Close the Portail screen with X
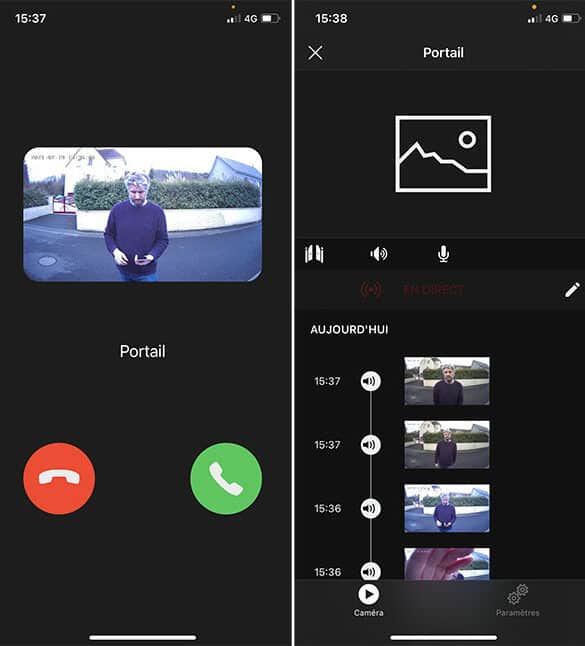The width and height of the screenshot is (585, 646). (x=316, y=53)
